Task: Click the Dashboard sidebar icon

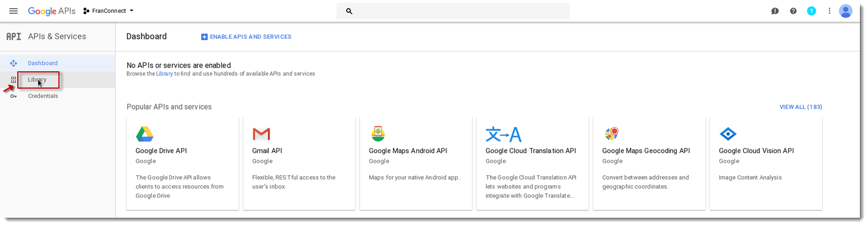Action: click(x=14, y=63)
